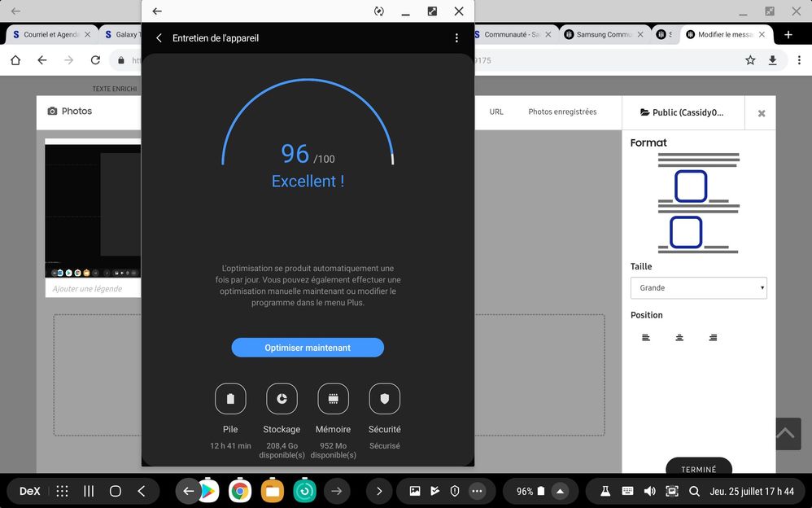Image resolution: width=812 pixels, height=508 pixels.
Task: Close the Samsung Commu tab
Action: point(640,34)
